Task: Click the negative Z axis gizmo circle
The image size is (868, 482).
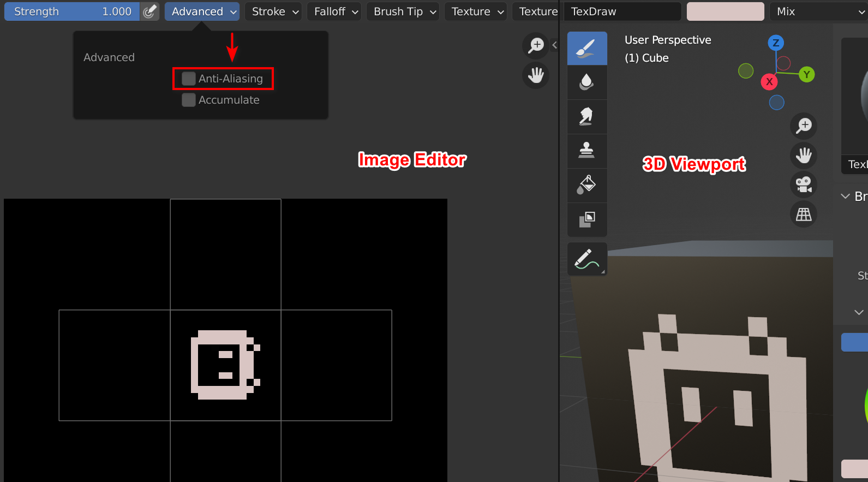Action: point(776,102)
